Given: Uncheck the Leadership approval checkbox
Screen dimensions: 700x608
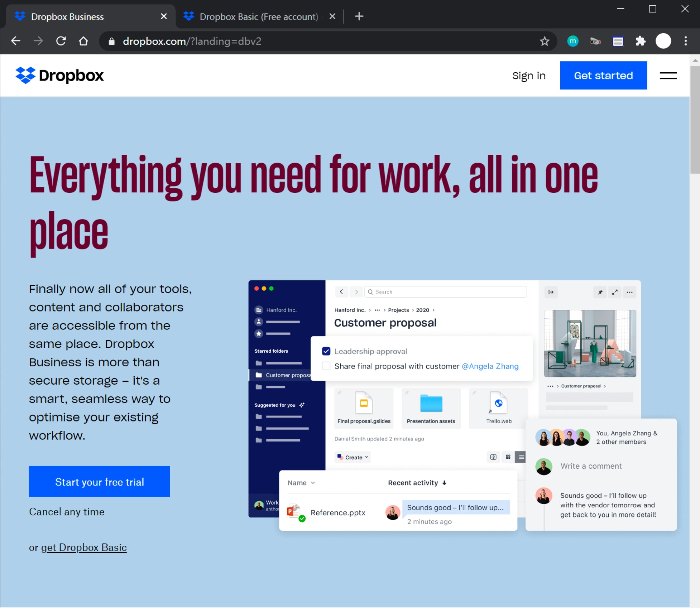Looking at the screenshot, I should click(x=326, y=351).
